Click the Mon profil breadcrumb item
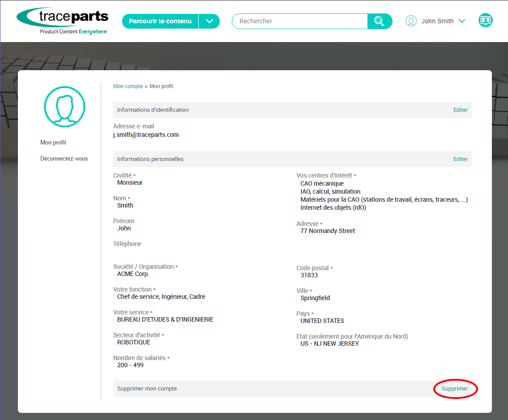The image size is (508, 420). 161,86
